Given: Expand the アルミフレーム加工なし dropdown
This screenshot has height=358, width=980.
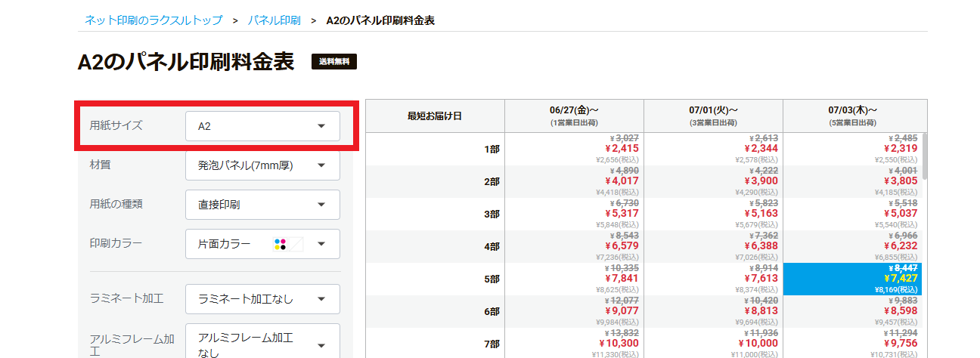Looking at the screenshot, I should tap(262, 345).
